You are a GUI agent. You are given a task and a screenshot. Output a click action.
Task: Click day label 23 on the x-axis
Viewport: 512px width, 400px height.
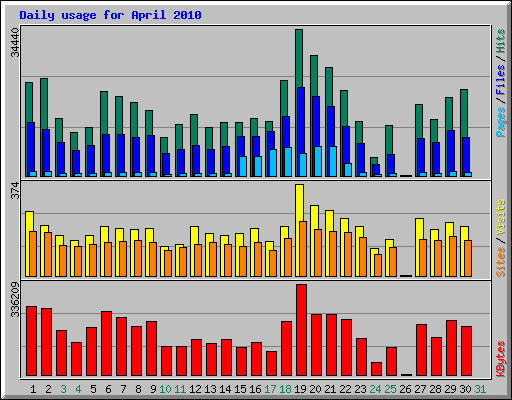360,389
